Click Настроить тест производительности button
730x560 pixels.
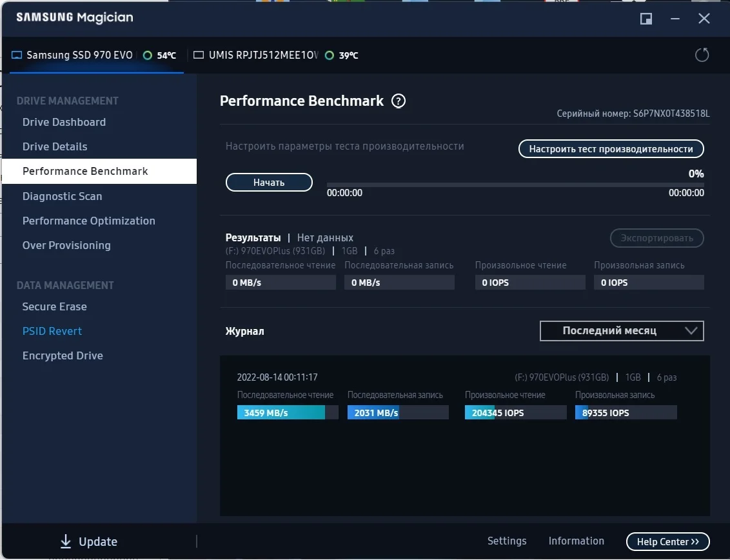(611, 149)
